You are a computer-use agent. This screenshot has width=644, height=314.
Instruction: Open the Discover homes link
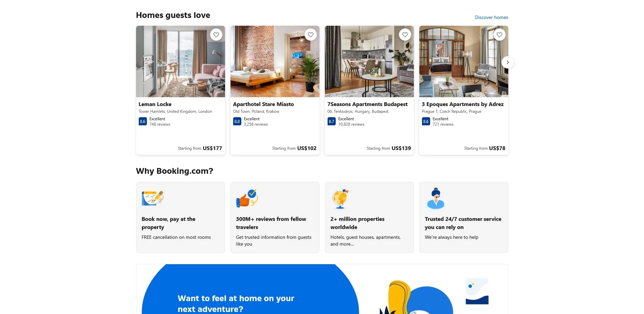491,17
